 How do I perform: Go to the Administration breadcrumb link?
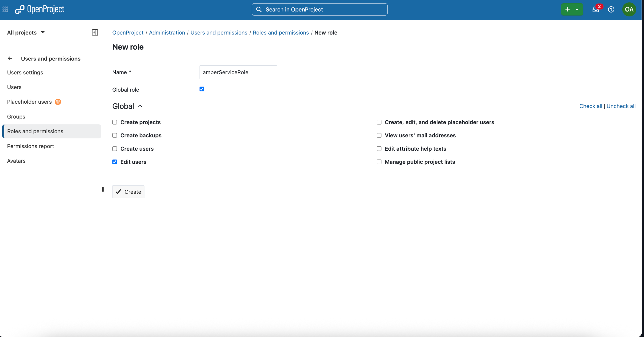(x=167, y=32)
